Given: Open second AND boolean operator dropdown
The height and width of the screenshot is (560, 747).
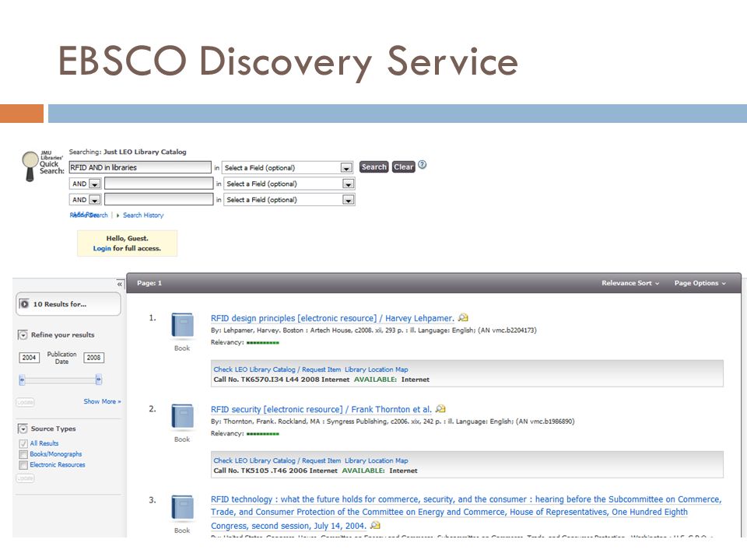Looking at the screenshot, I should coord(94,201).
